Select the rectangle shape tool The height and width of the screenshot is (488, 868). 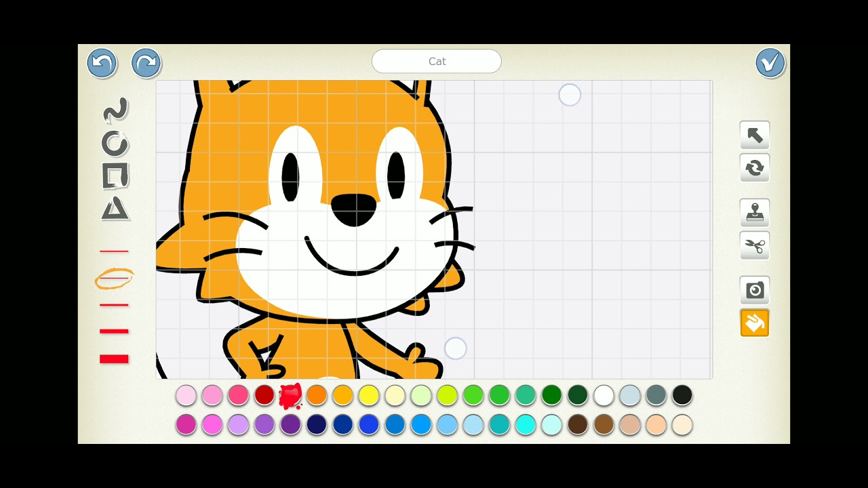[115, 176]
